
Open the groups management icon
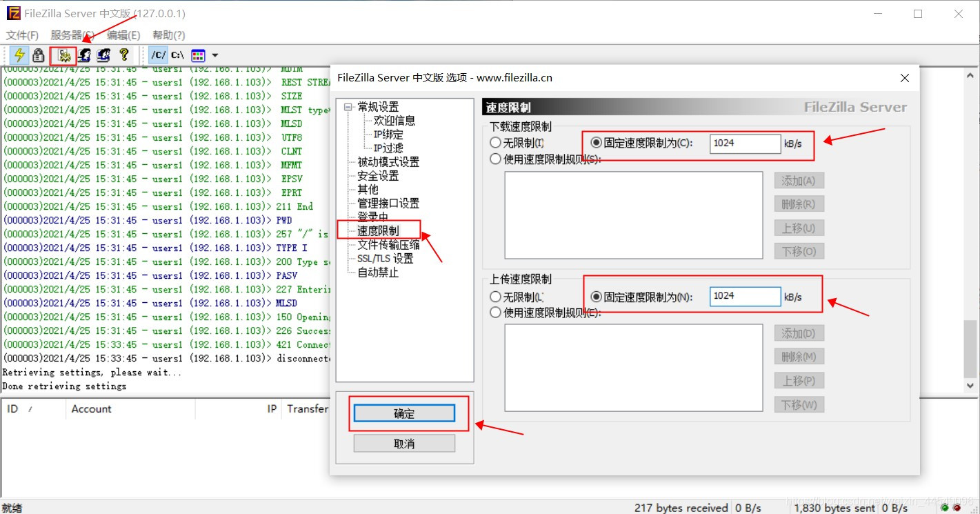click(x=104, y=55)
